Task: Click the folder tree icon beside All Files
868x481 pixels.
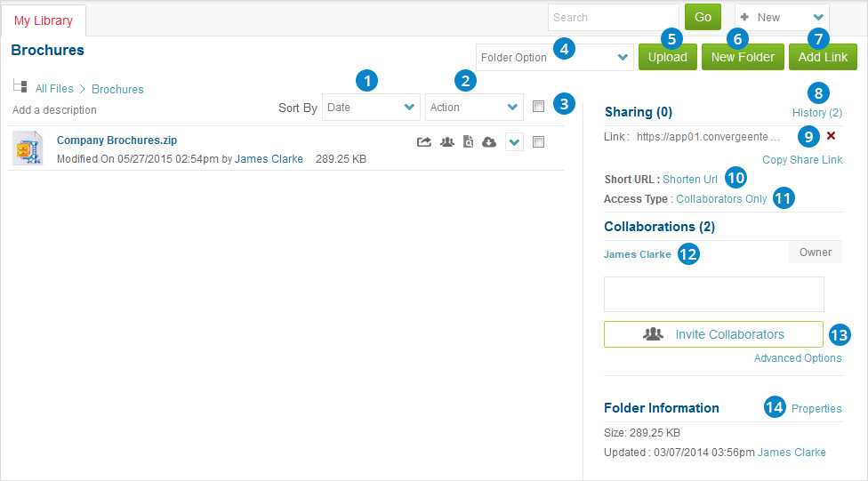Action: 20,85
